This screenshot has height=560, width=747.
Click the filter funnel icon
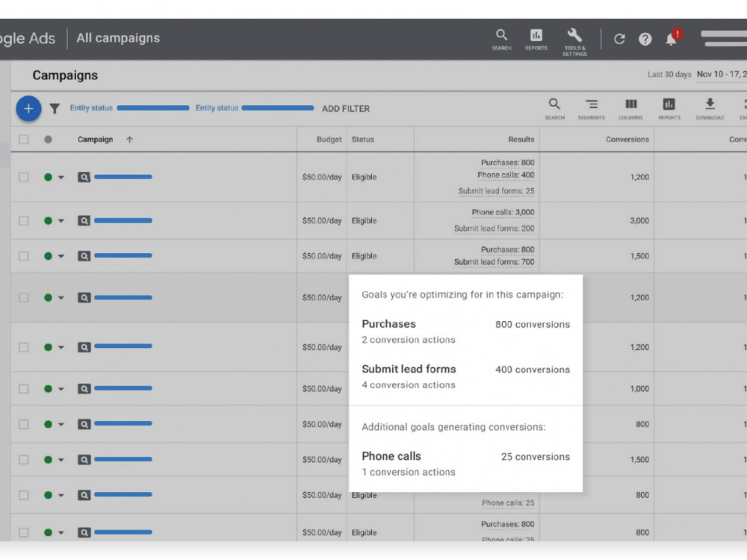pos(55,109)
